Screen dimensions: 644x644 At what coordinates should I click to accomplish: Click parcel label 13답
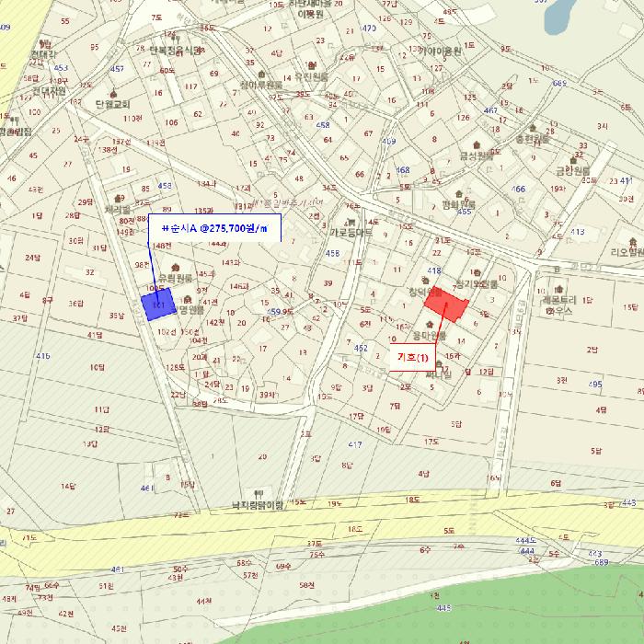click(90, 443)
